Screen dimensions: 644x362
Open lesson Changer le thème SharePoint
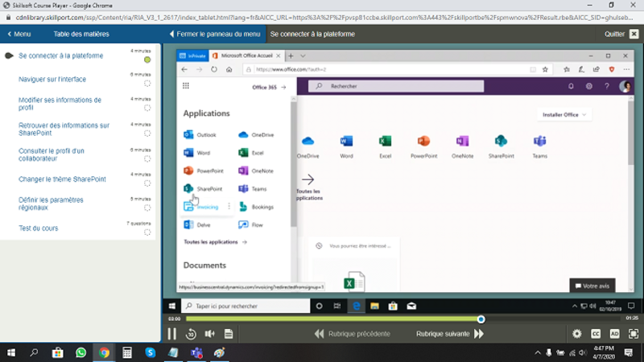(62, 179)
